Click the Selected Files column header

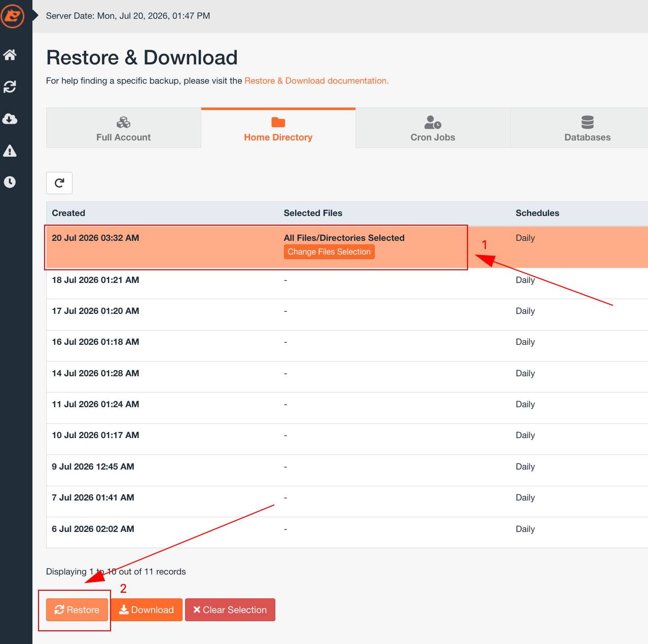(313, 213)
